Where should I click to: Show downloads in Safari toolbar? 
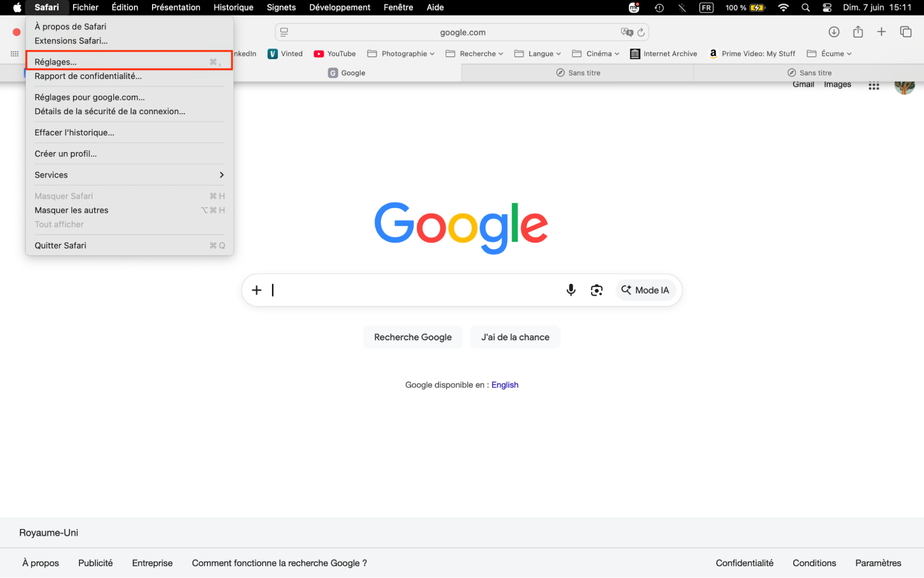point(833,32)
